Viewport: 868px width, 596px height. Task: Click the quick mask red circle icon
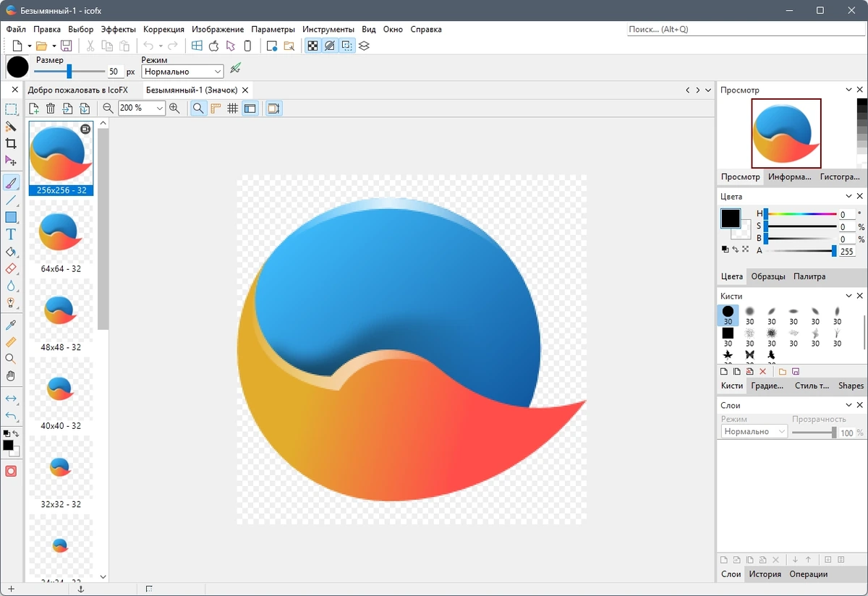(11, 471)
